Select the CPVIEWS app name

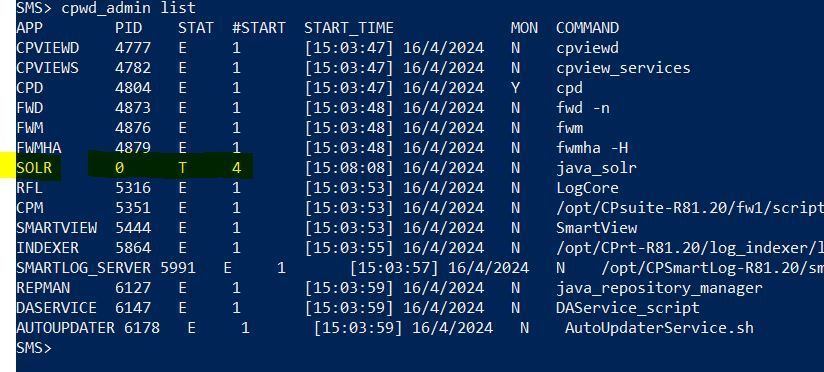[x=48, y=68]
